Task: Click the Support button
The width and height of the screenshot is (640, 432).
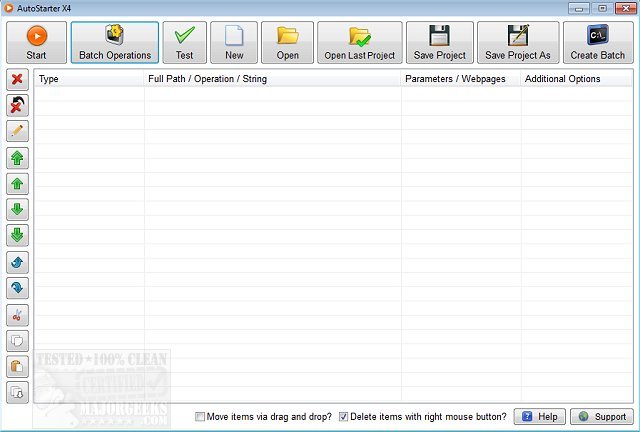Action: pyautogui.click(x=602, y=416)
